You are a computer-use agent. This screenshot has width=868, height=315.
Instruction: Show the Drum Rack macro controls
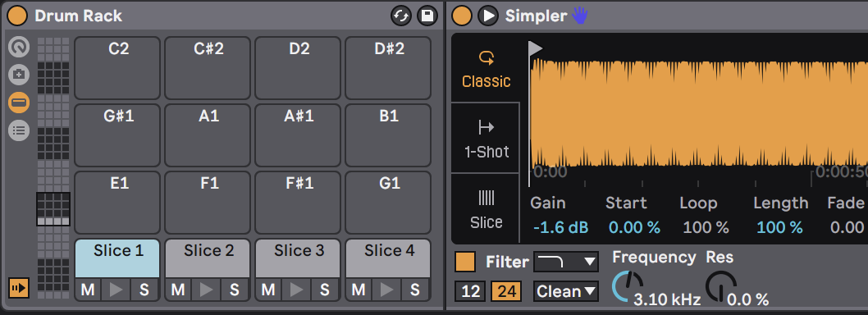pos(19,47)
